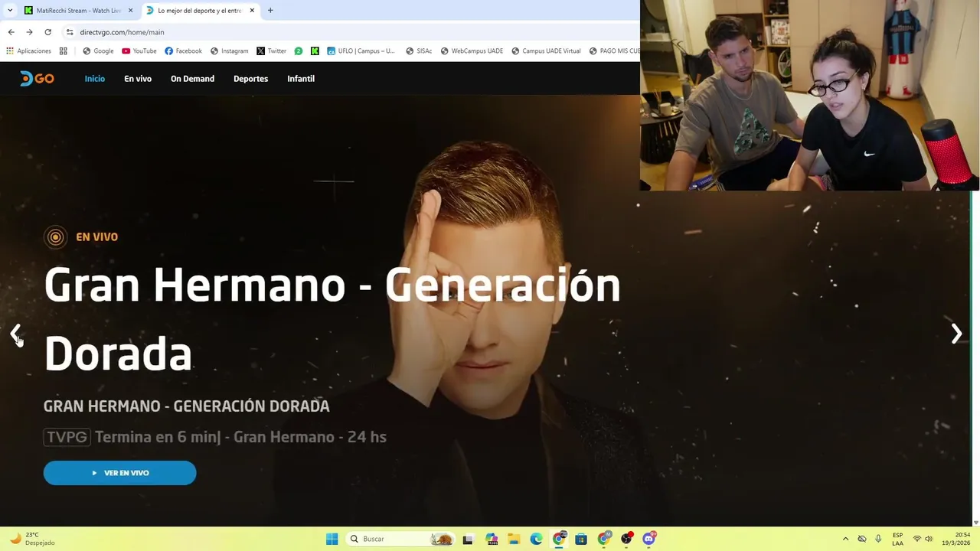Open the Aplicaciones bookmark shortcut
980x551 pixels.
(28, 51)
